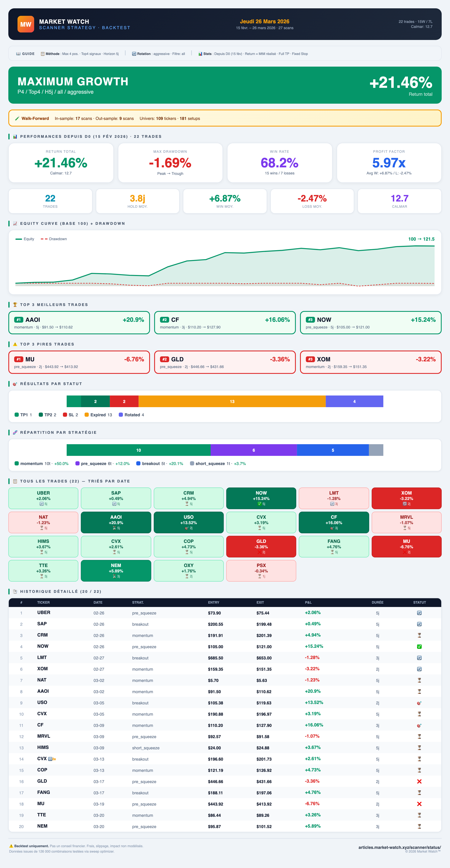Click the NOW +15.24% trade tile
This screenshot has height=868, width=450.
[x=261, y=498]
